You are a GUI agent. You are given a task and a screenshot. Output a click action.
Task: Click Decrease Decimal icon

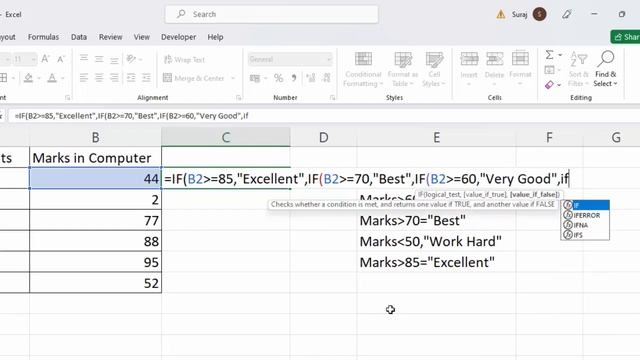click(x=326, y=78)
